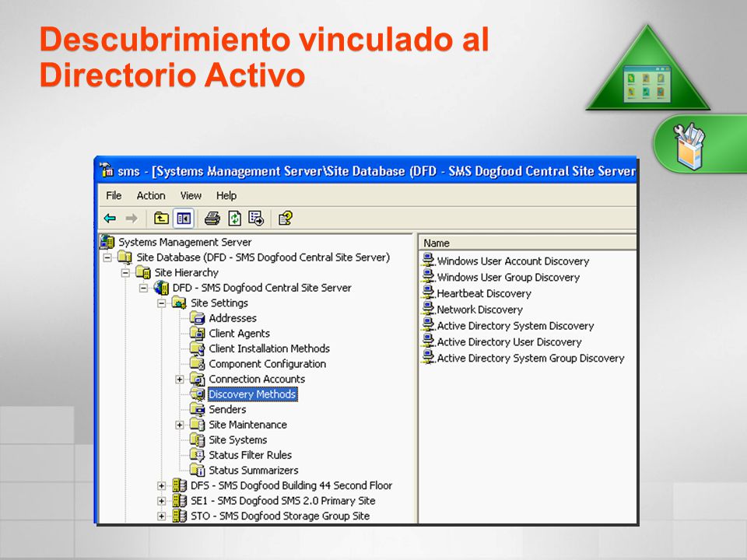
Task: Click the Forward arrow toolbar button
Action: [132, 219]
